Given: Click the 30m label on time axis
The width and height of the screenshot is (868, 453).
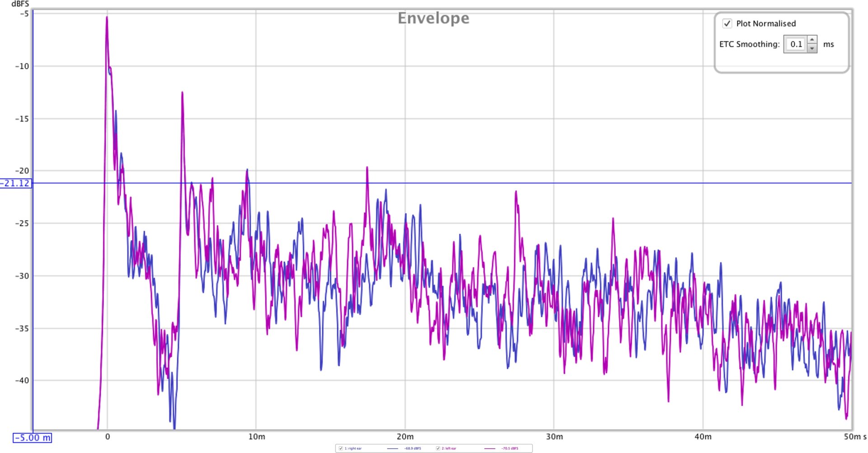Looking at the screenshot, I should coord(554,437).
